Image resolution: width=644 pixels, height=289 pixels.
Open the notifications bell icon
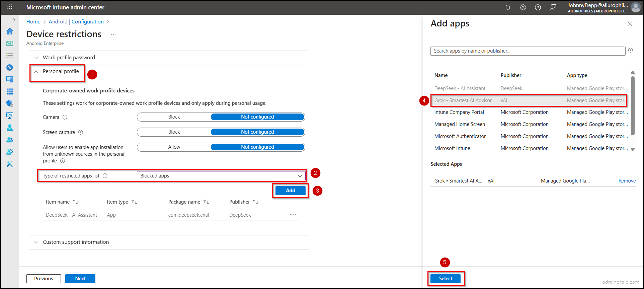coord(507,7)
